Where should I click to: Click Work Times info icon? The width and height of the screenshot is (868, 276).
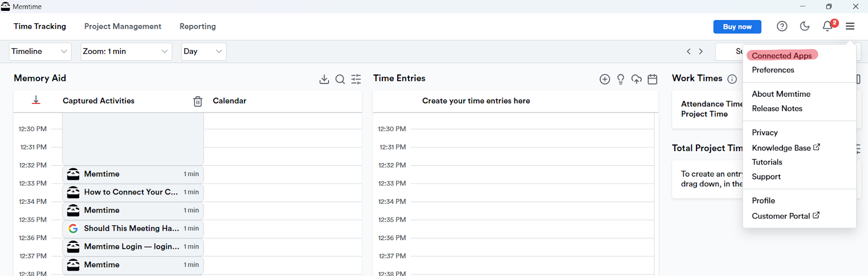[x=732, y=79]
